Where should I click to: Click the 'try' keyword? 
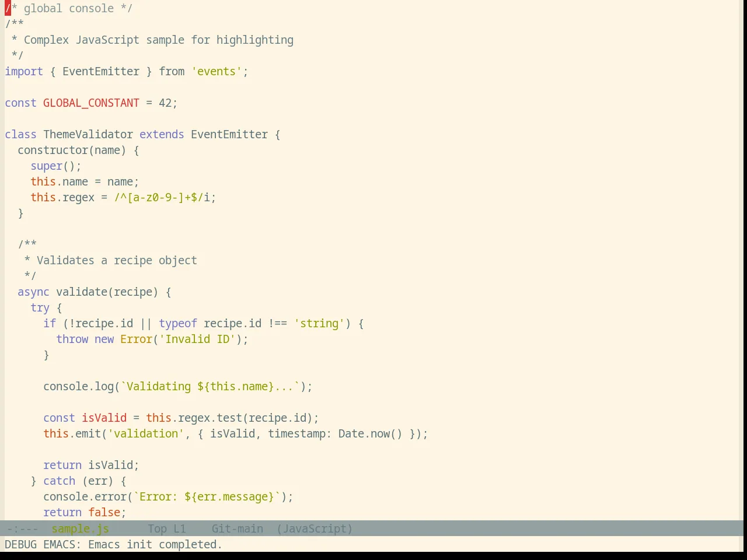[x=40, y=307]
